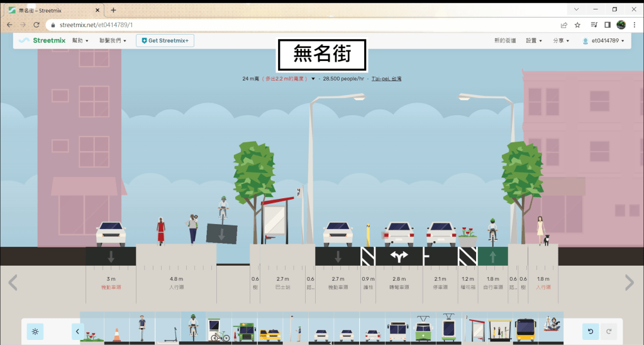Select the yellow taxi palette item
The width and height of the screenshot is (644, 345).
click(270, 327)
